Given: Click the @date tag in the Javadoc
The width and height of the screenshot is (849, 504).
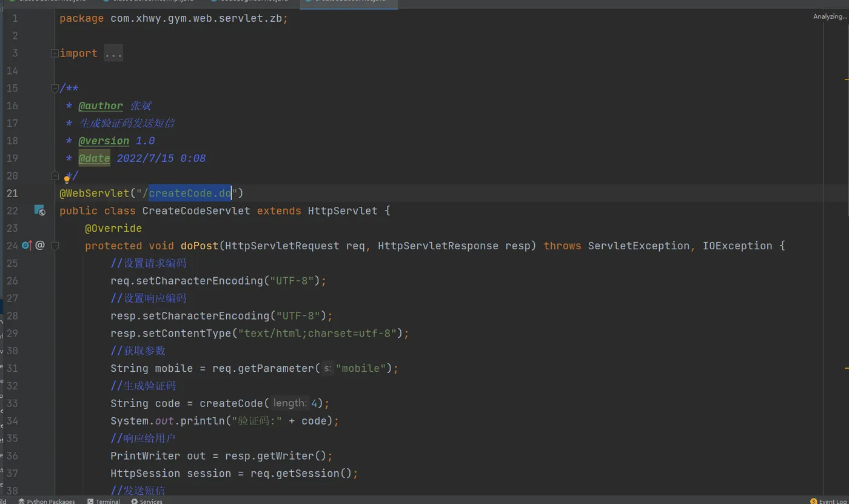Looking at the screenshot, I should coord(94,159).
